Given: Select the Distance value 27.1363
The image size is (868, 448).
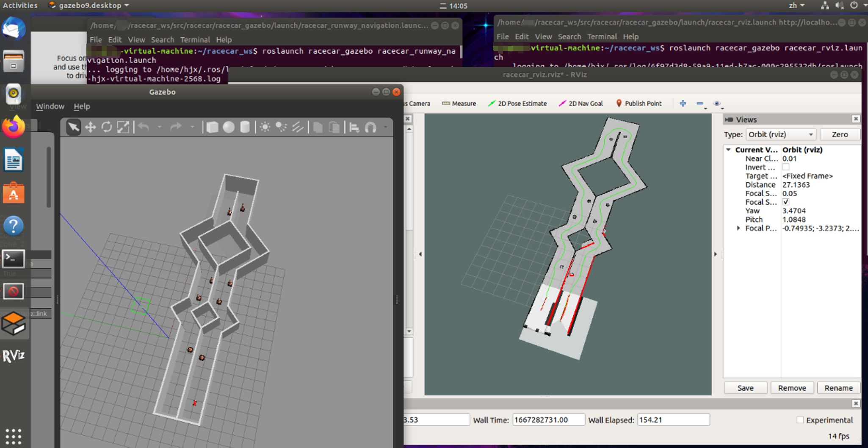Looking at the screenshot, I should pyautogui.click(x=796, y=185).
